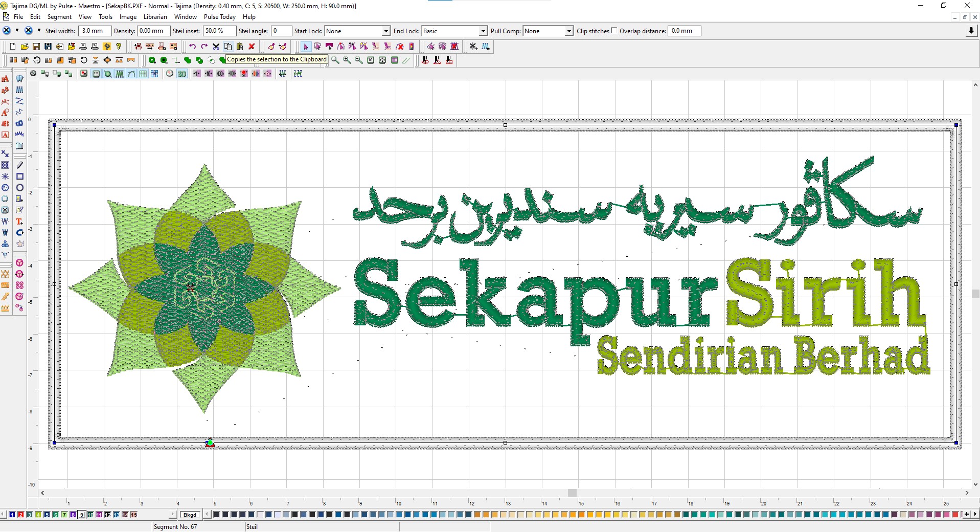Select the star shape tool

click(20, 244)
